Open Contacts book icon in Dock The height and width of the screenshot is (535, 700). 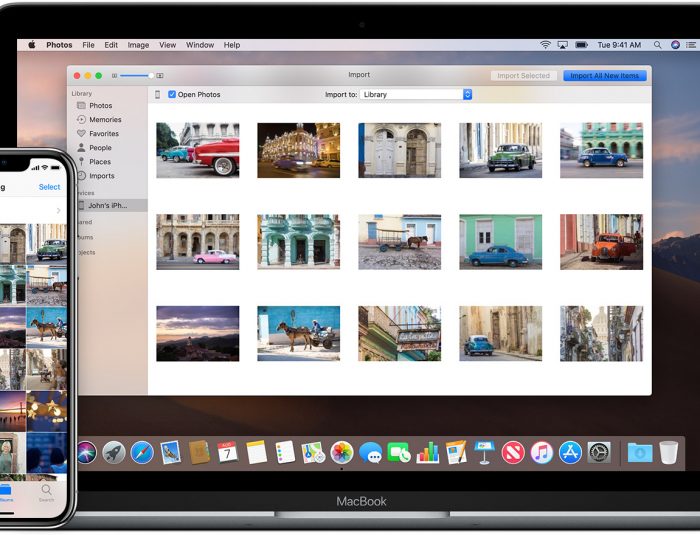click(x=199, y=452)
